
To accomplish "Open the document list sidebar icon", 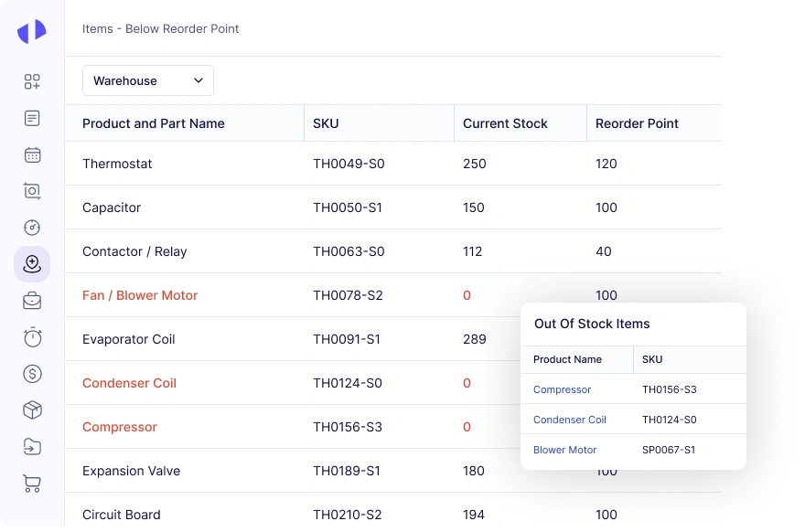I will point(32,118).
